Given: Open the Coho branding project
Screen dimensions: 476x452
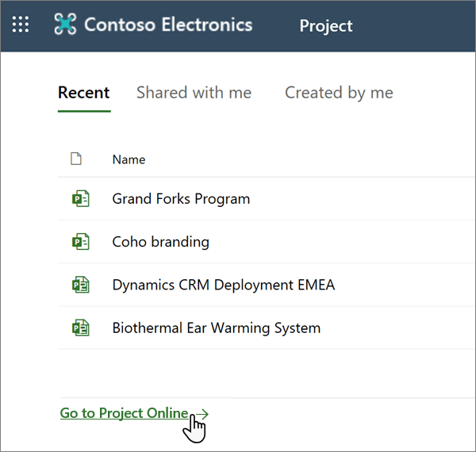Looking at the screenshot, I should 160,242.
